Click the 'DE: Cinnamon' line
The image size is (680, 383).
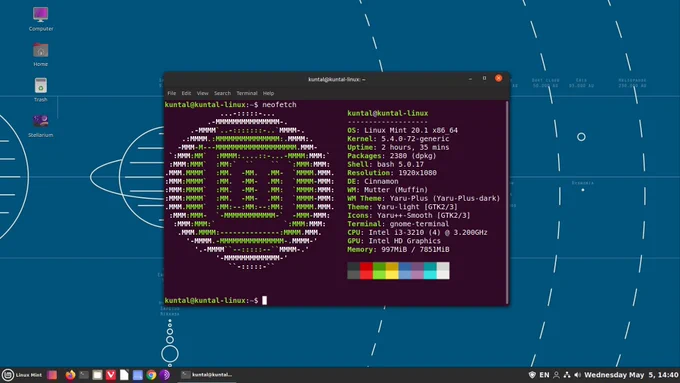373,181
